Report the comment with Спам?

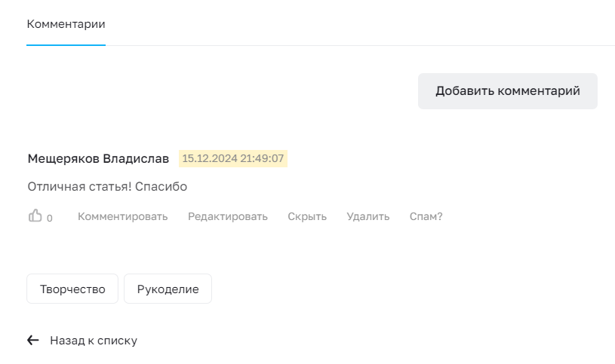click(x=426, y=216)
